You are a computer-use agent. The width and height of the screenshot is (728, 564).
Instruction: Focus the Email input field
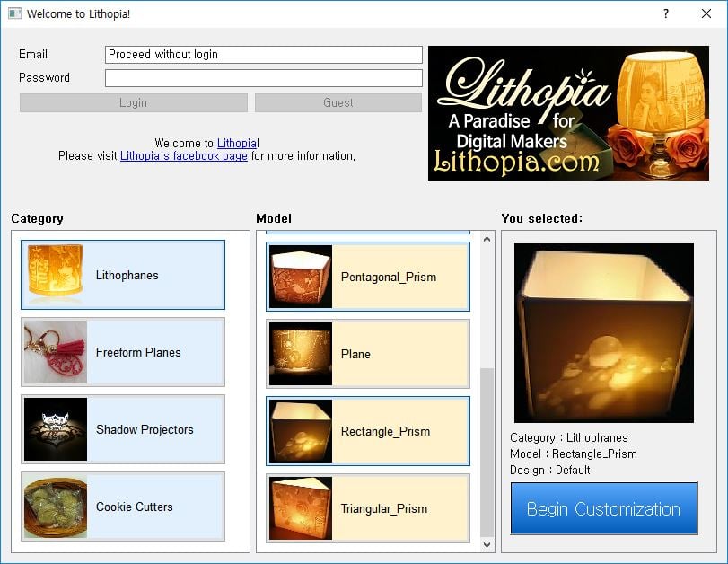pyautogui.click(x=264, y=55)
